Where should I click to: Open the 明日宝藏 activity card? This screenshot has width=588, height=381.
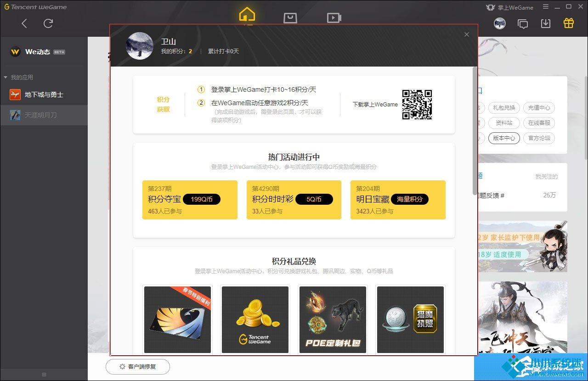point(398,200)
